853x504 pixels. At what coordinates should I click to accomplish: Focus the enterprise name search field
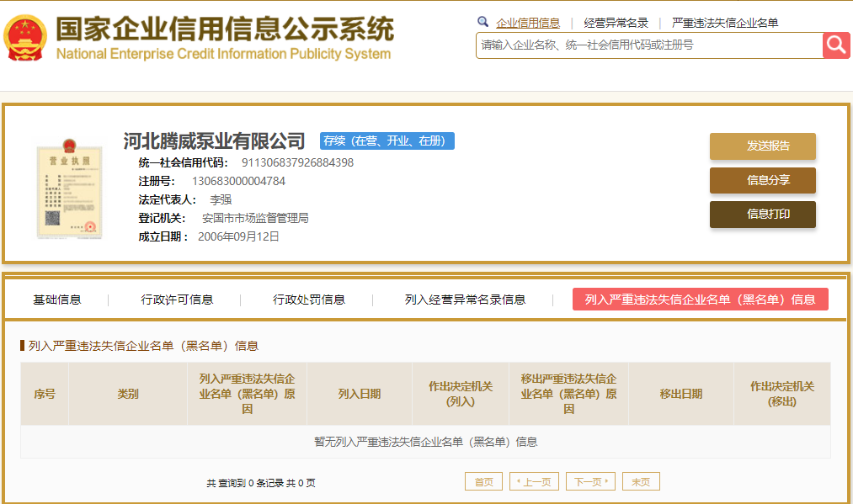tap(649, 45)
